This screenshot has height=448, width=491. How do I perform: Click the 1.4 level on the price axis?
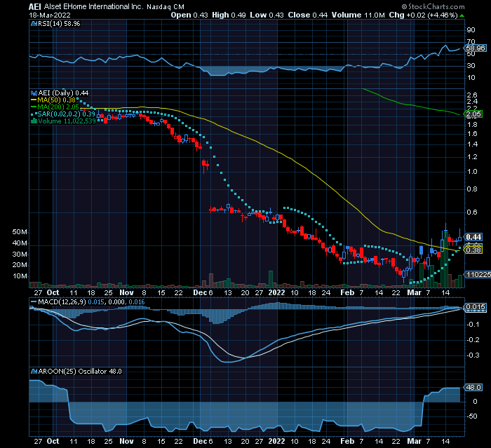coord(472,144)
